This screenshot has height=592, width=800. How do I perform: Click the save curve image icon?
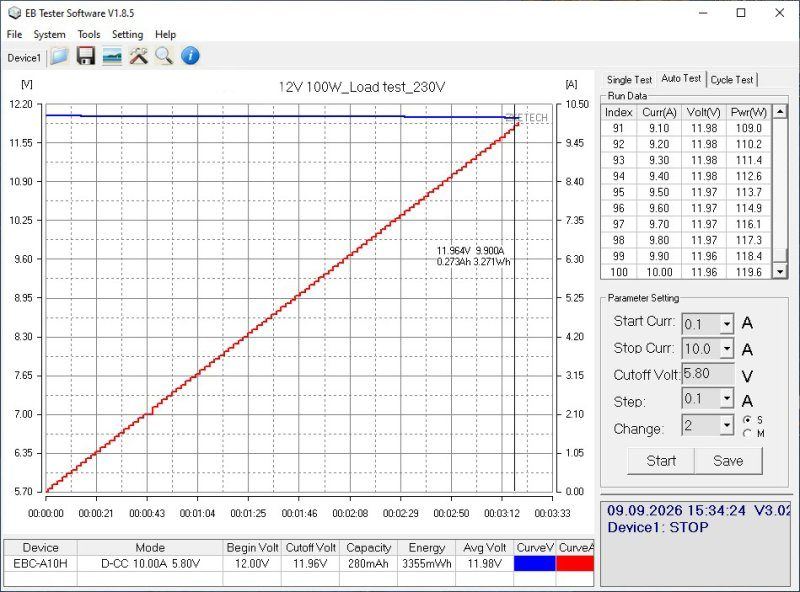tap(112, 56)
